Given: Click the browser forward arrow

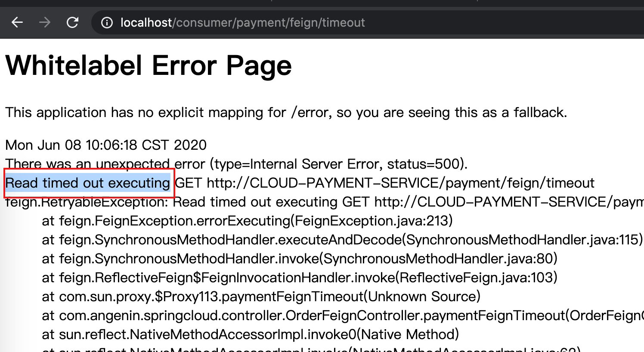Looking at the screenshot, I should point(45,22).
